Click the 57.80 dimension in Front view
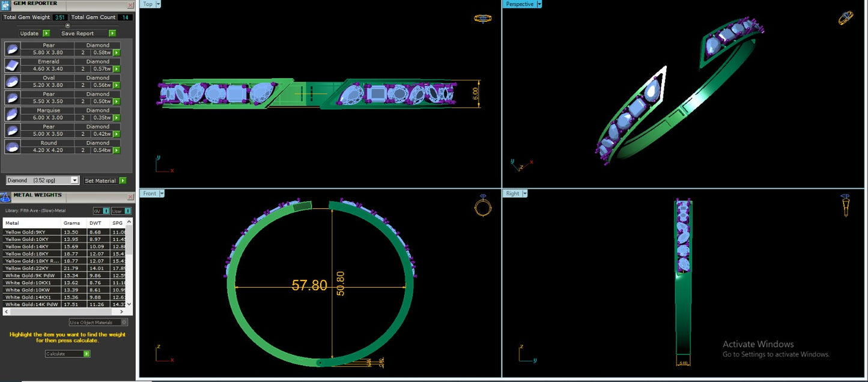 (309, 285)
